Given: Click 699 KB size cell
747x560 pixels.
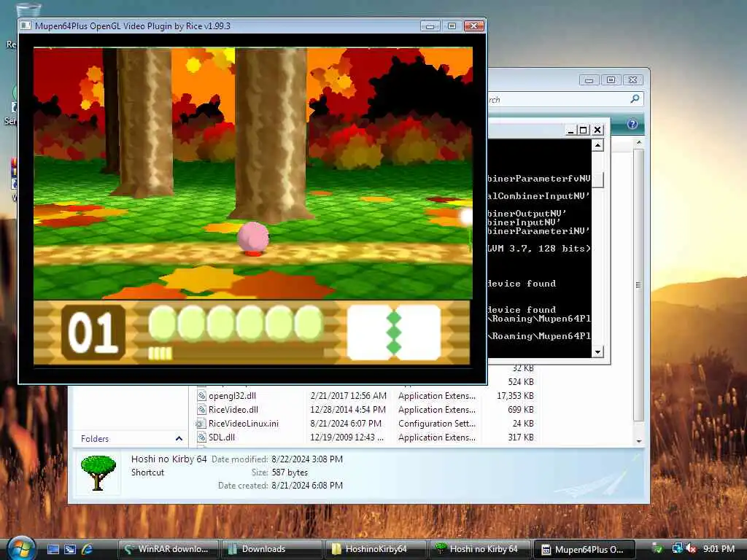Looking at the screenshot, I should (521, 410).
